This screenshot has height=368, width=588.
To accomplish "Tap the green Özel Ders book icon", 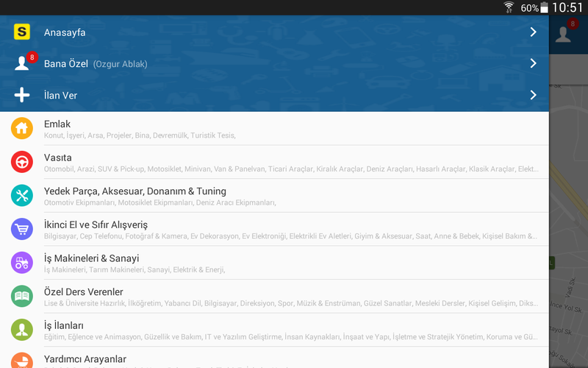I will 22,297.
